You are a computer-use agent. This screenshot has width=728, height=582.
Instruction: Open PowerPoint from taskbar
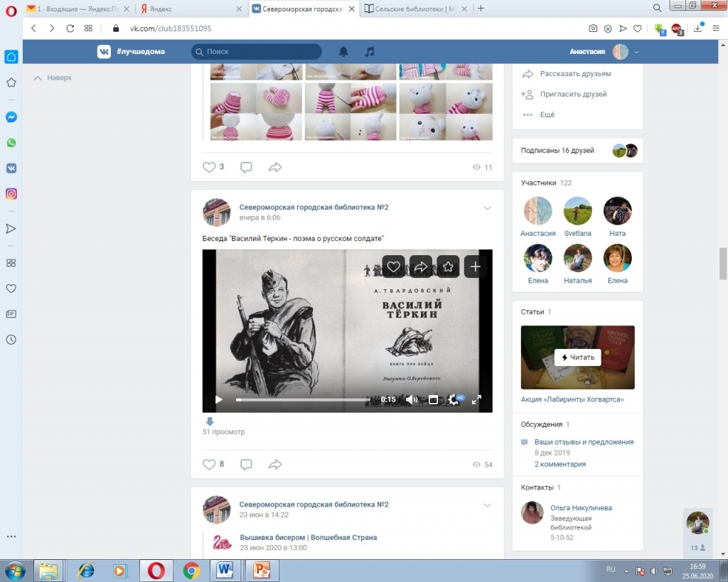click(262, 571)
